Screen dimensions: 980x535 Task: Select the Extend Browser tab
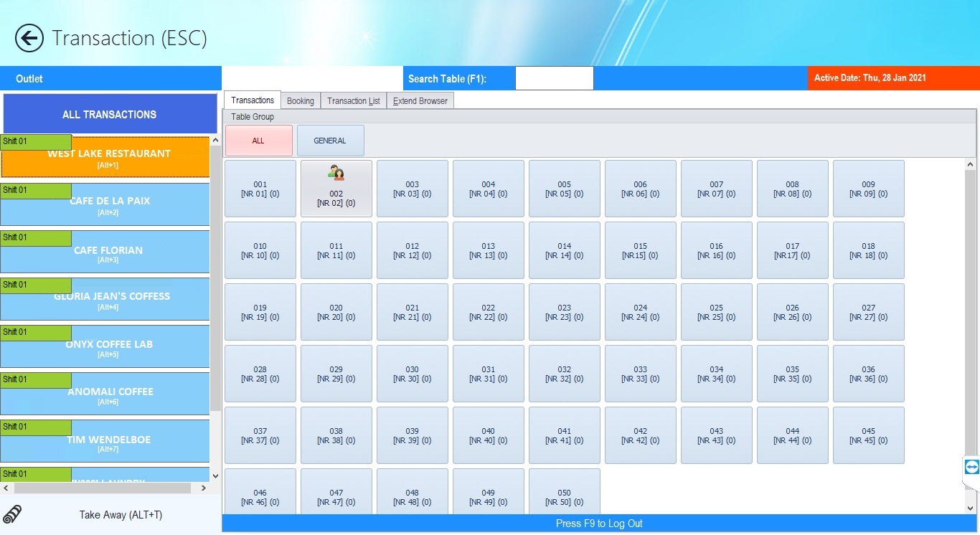420,101
